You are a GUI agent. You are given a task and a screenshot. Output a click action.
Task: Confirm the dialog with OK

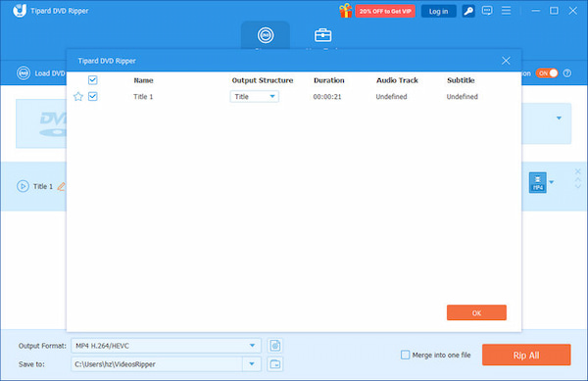(476, 312)
